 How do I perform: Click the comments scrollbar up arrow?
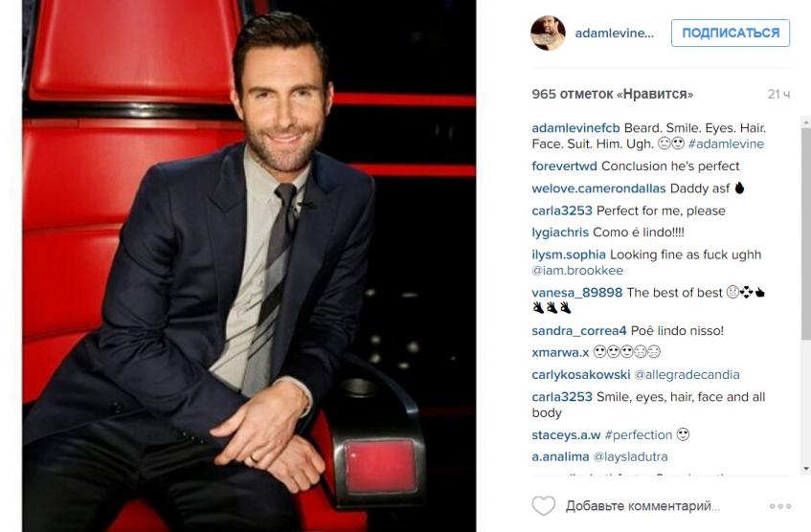click(806, 122)
